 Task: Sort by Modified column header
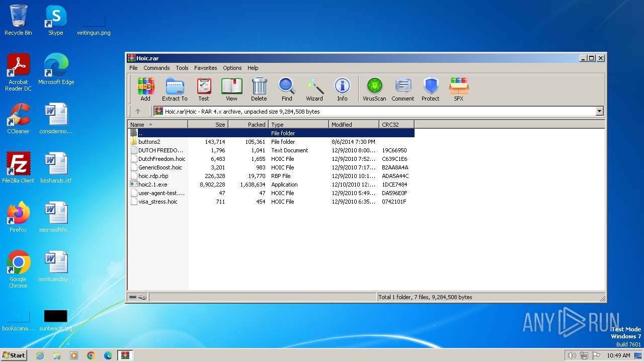click(x=354, y=124)
